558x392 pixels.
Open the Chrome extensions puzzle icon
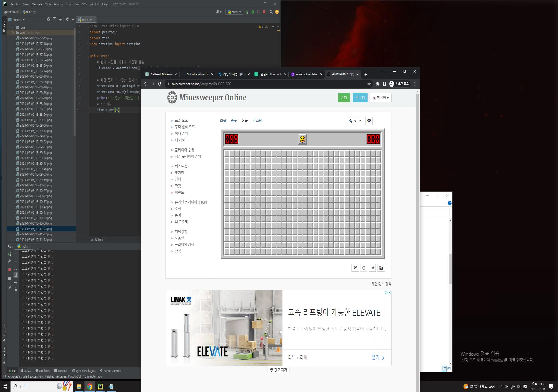point(378,84)
